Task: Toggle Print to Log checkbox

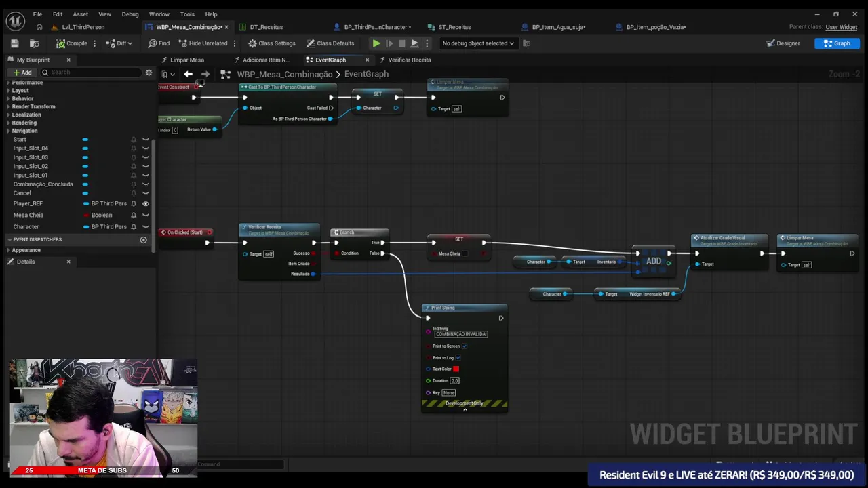Action: [x=458, y=358]
